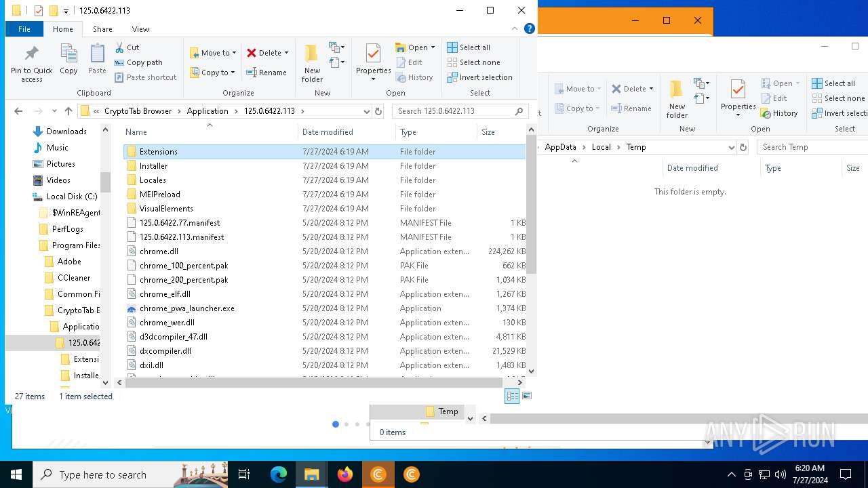Go up one folder level arrow
Image resolution: width=868 pixels, height=488 pixels.
(68, 111)
